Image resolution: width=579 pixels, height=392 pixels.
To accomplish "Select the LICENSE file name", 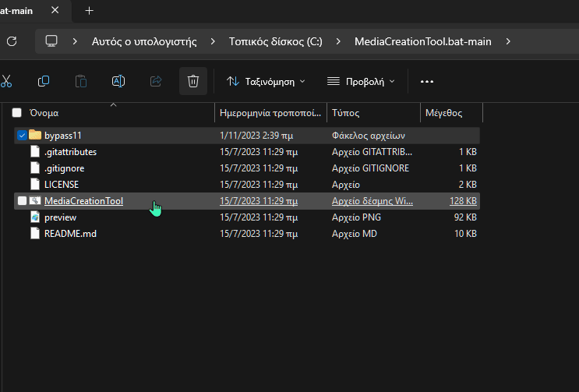I will 62,185.
